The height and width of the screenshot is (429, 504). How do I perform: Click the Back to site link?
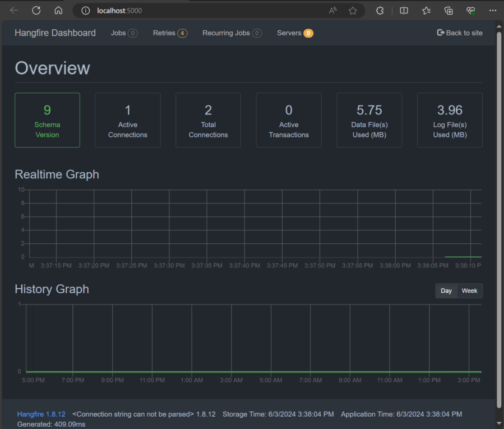coord(460,33)
